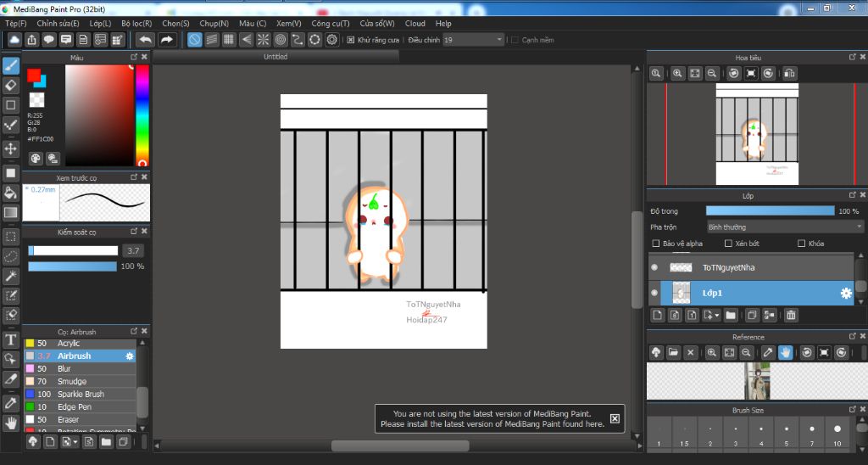
Task: Pop out the Lớp layer panel
Action: click(x=852, y=195)
